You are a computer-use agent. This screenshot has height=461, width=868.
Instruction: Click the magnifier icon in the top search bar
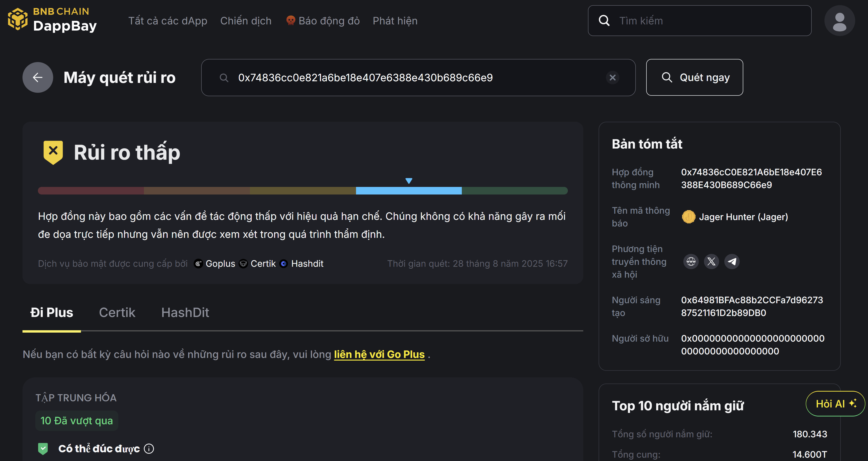604,21
